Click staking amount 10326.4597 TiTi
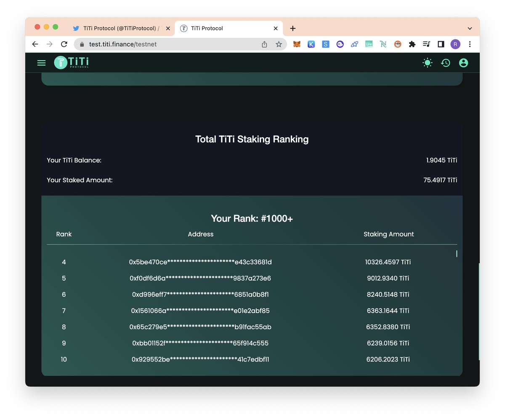The image size is (505, 420). 388,262
